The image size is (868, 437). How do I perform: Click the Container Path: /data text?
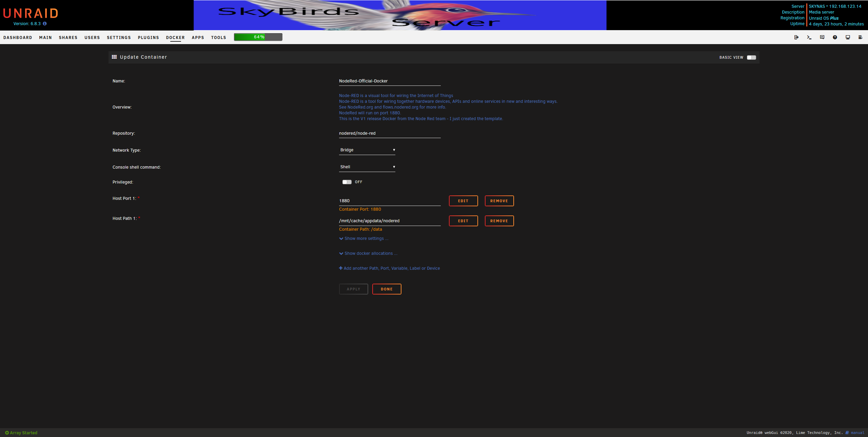point(360,229)
